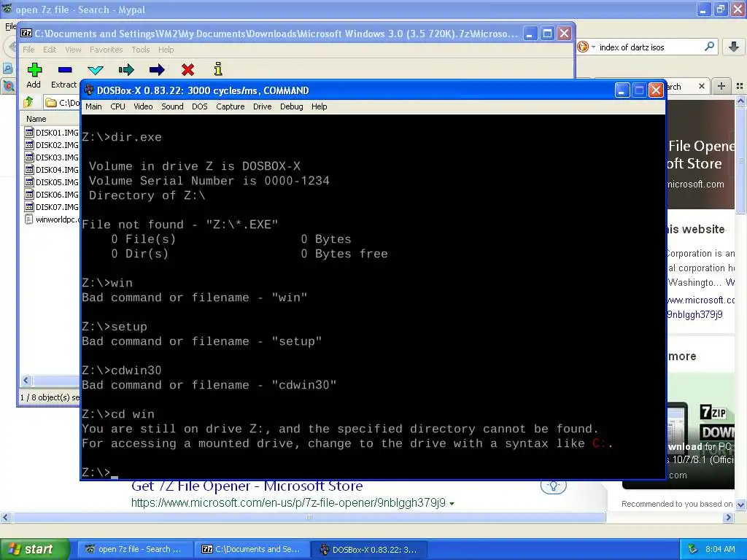This screenshot has height=560, width=747.
Task: Open the Sound menu in DOSBox-X
Action: 172,106
